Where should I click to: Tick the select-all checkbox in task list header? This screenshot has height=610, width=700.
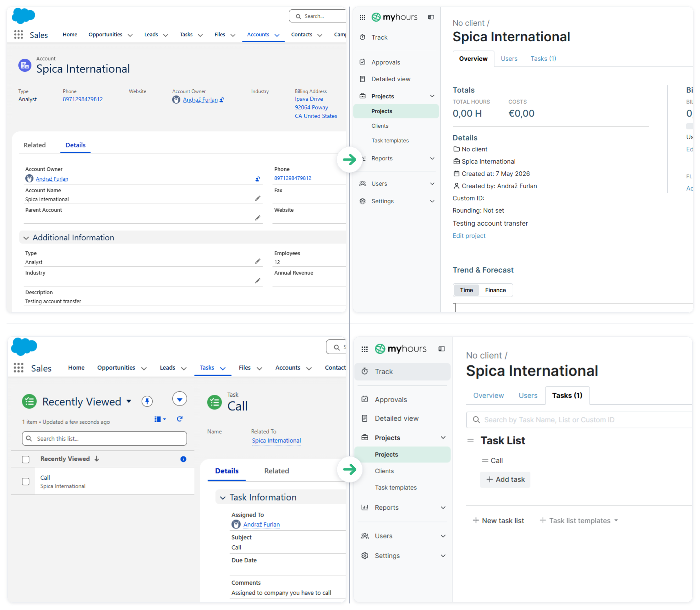pyautogui.click(x=25, y=459)
